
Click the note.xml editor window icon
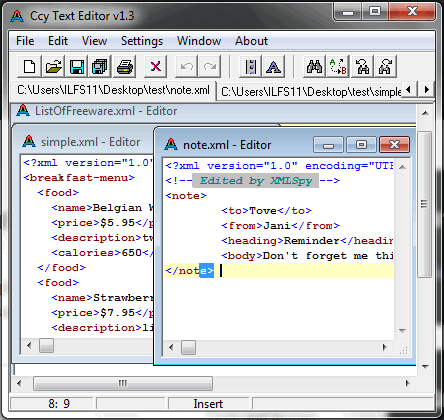click(171, 145)
